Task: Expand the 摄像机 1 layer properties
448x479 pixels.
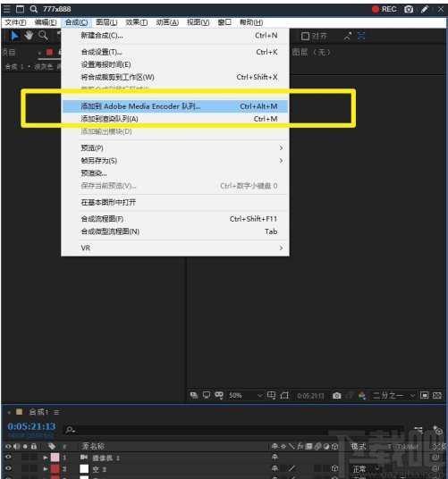Action: click(x=46, y=458)
